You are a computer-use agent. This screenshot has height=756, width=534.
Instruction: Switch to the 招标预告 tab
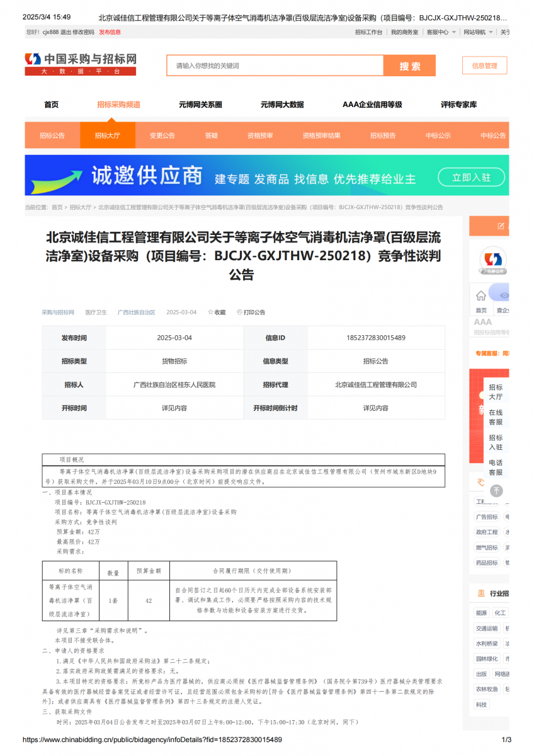383,135
